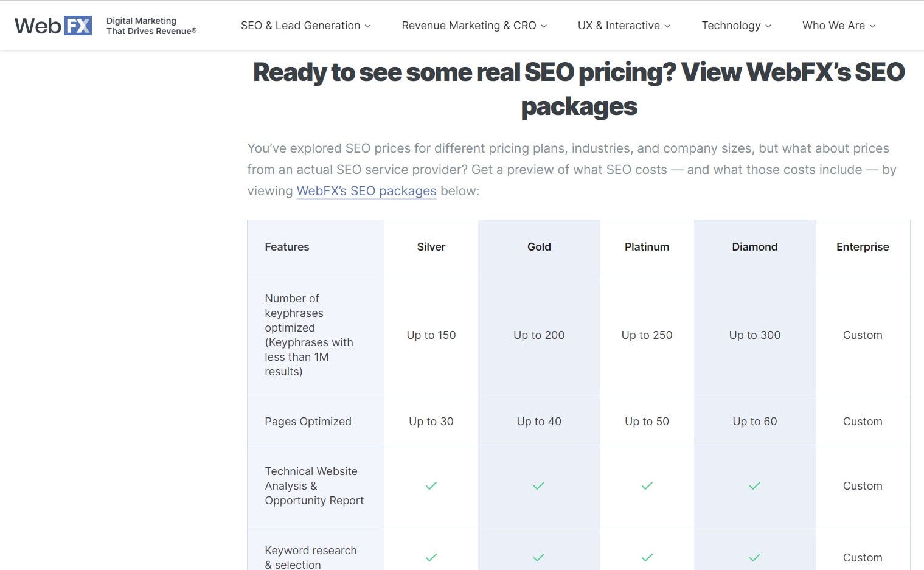
Task: Click the 'Up to 50' cell
Action: [x=647, y=422]
